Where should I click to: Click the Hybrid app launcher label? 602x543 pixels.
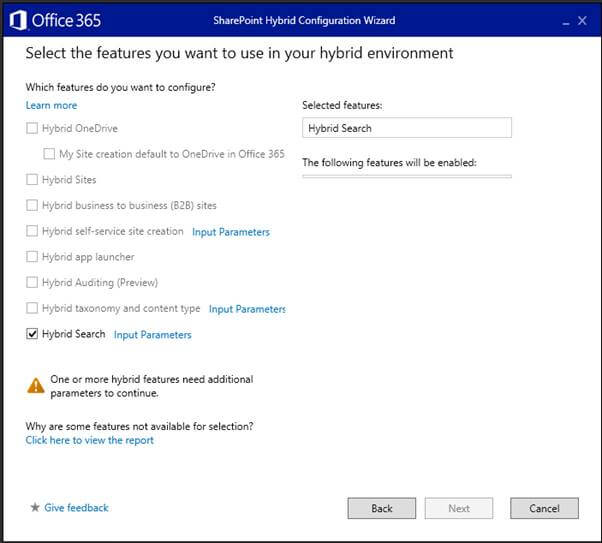[x=88, y=257]
